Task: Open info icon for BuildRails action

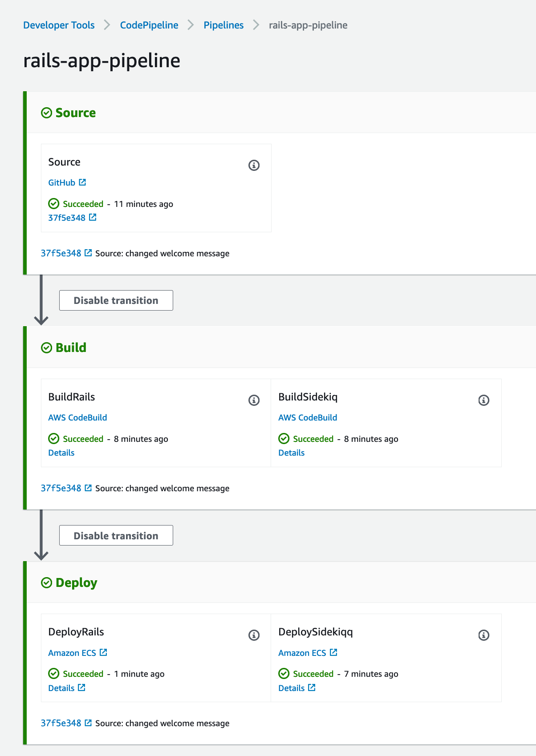Action: 254,400
